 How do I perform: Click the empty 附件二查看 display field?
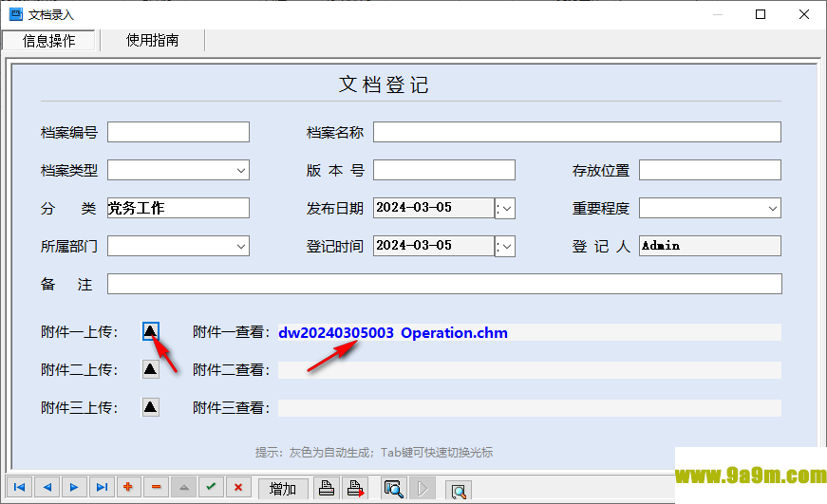530,370
